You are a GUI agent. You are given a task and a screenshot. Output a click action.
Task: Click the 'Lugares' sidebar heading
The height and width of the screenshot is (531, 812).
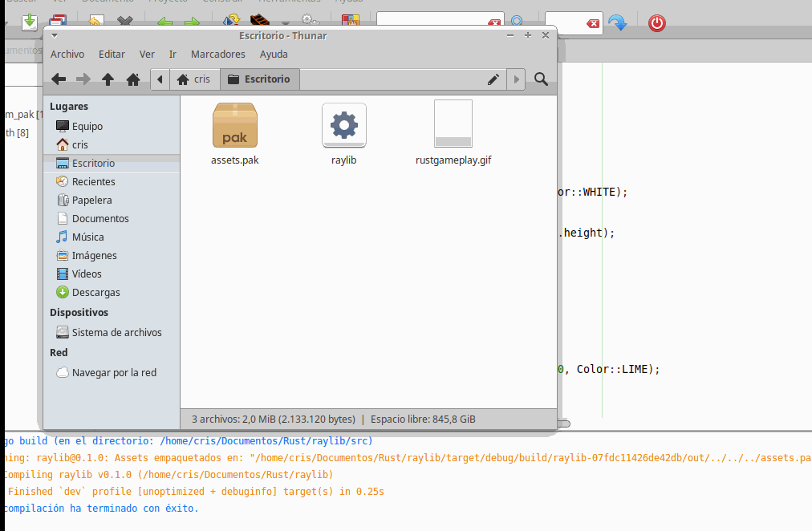click(x=69, y=107)
